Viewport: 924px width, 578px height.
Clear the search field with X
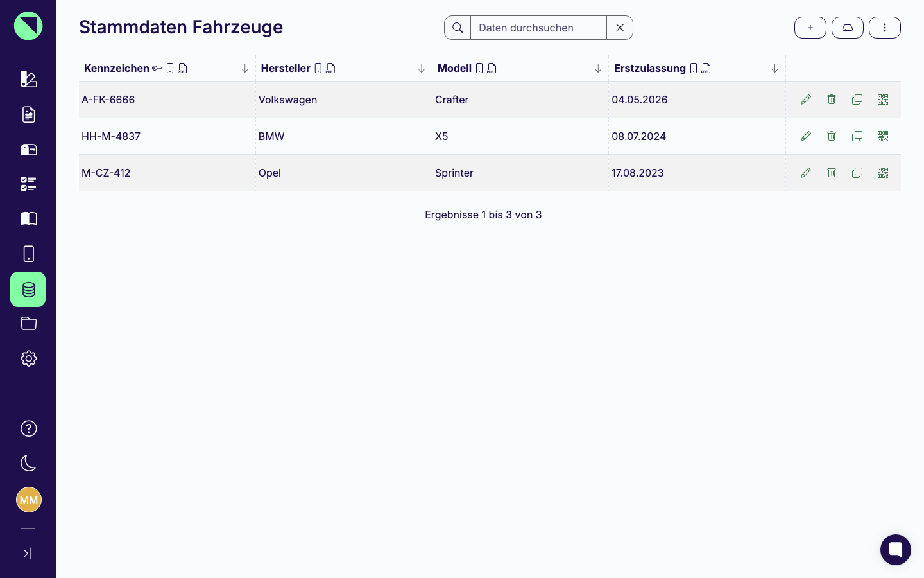pos(620,28)
